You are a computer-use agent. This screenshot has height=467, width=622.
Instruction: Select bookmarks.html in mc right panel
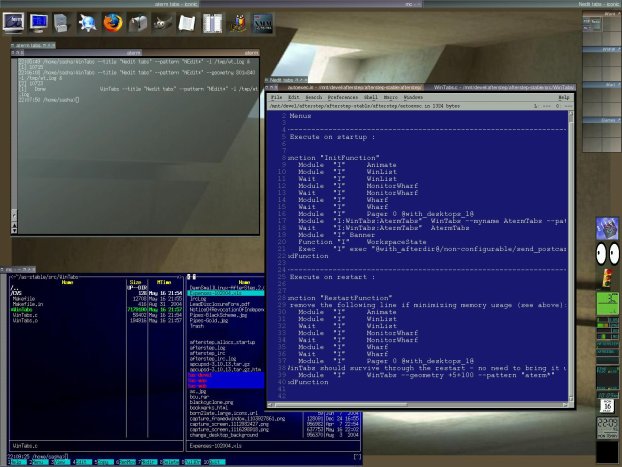pyautogui.click(x=209, y=407)
